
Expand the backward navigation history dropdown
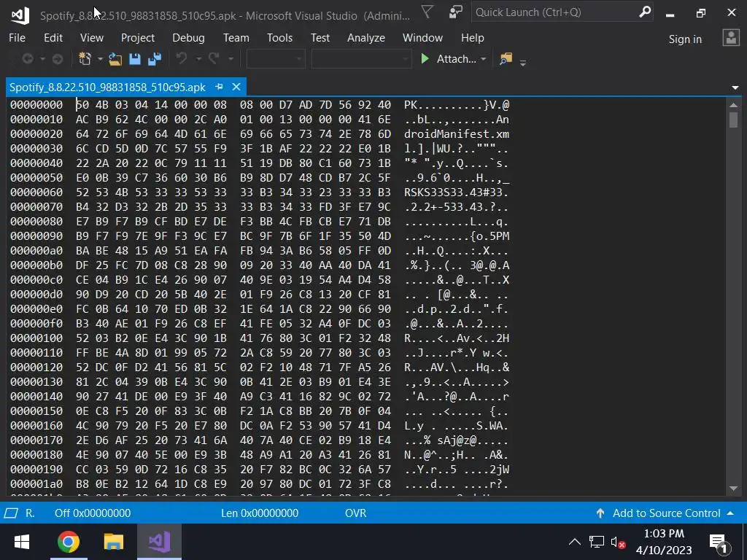point(42,59)
